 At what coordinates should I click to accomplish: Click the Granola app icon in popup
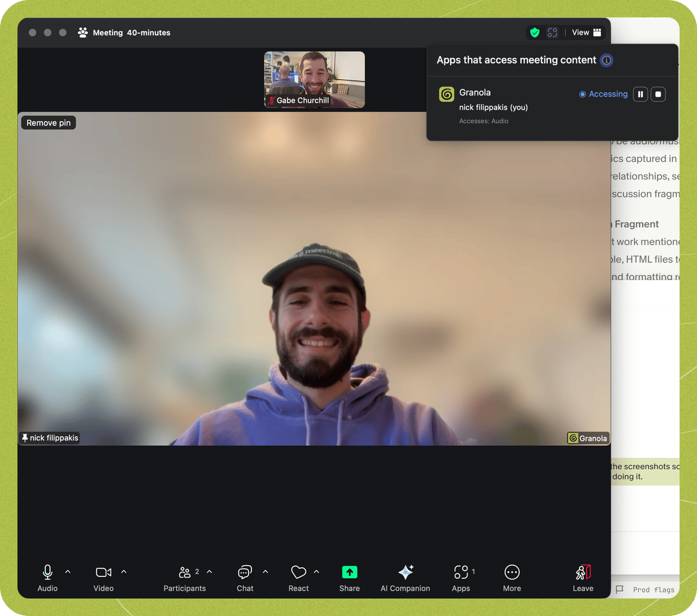coord(447,94)
